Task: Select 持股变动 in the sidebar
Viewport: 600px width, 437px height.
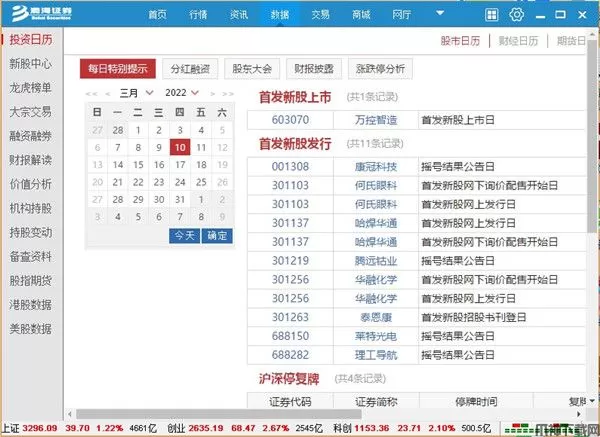Action: (31, 232)
